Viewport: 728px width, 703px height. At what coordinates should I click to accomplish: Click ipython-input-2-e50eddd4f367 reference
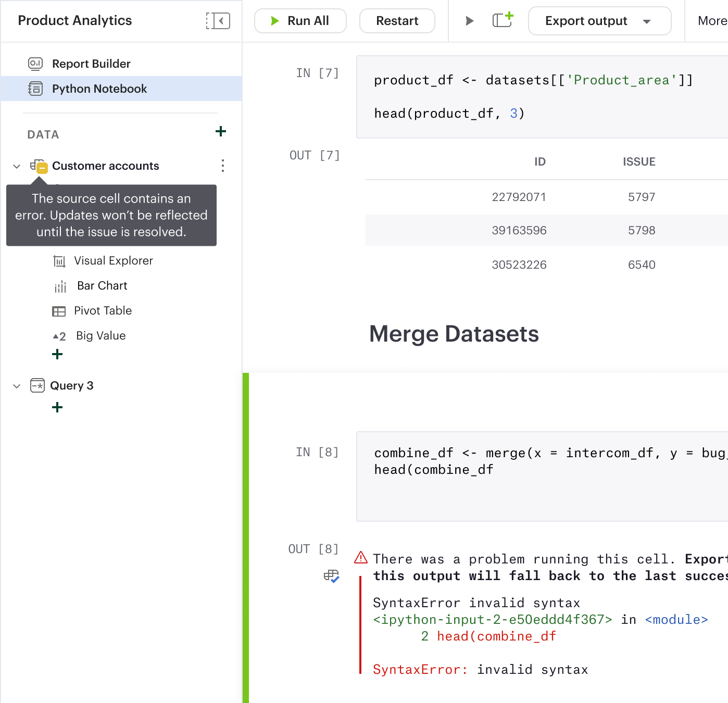point(493,620)
